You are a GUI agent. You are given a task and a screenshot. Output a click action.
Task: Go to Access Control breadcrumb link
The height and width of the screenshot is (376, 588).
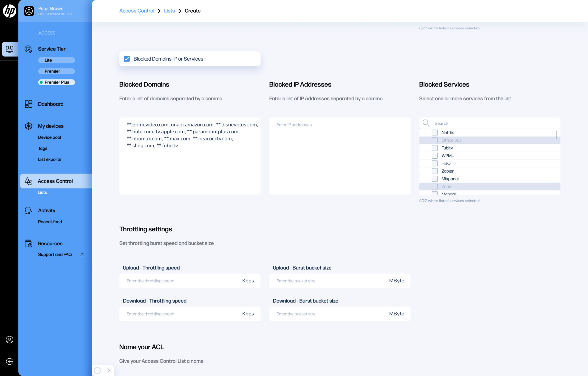(x=137, y=11)
